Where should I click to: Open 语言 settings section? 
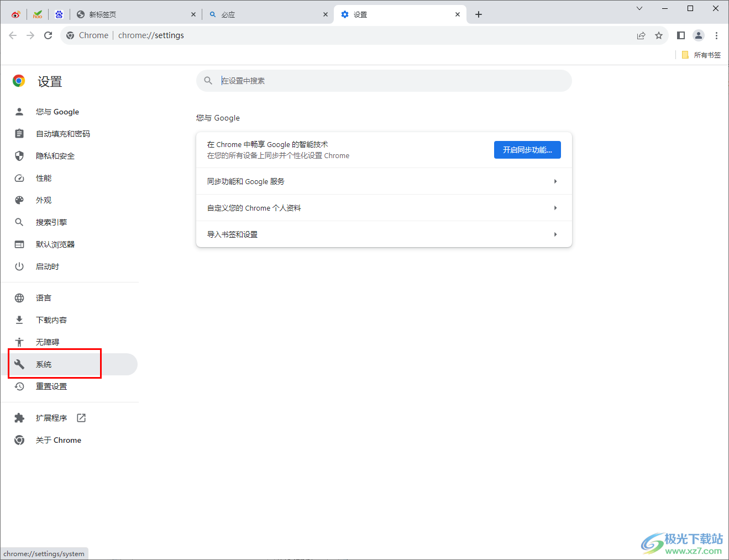pos(69,298)
